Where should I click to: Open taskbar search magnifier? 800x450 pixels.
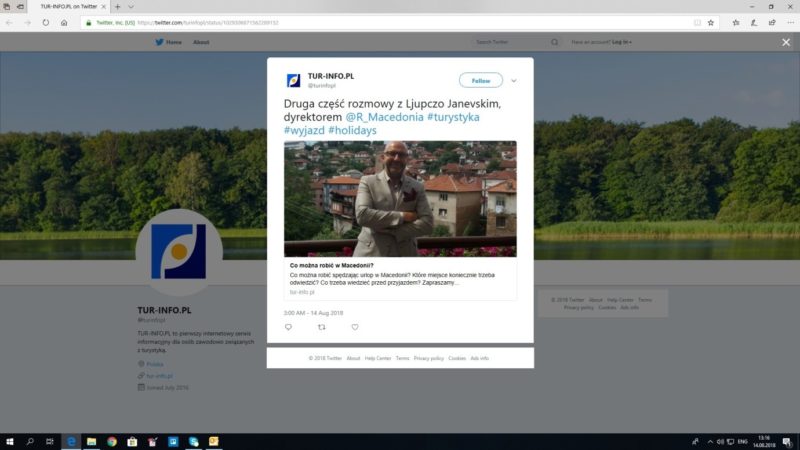pyautogui.click(x=30, y=441)
